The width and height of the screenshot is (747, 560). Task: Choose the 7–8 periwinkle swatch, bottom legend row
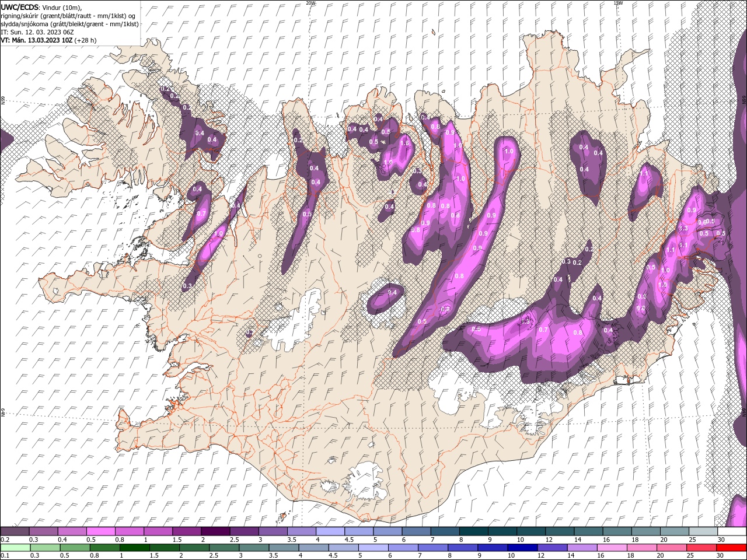pos(434,548)
